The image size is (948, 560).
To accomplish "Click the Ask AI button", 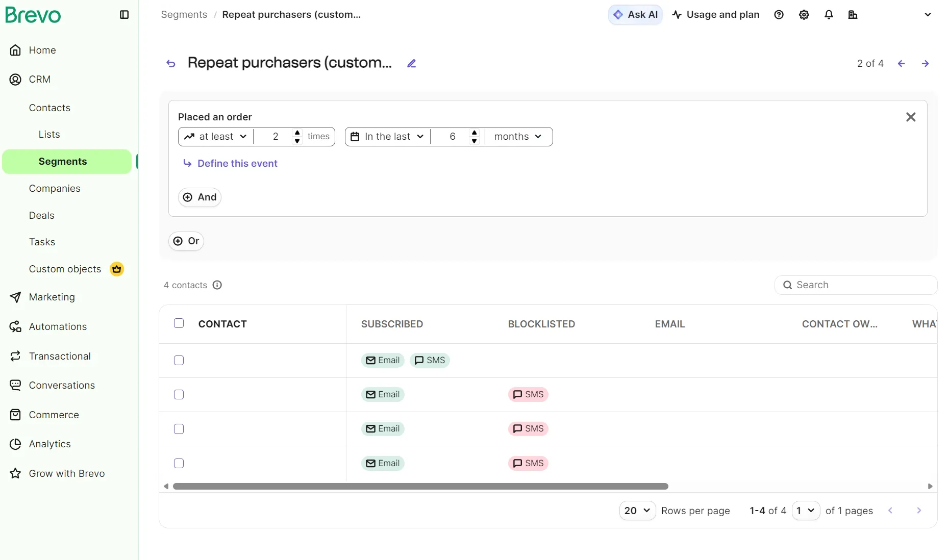I will [635, 15].
